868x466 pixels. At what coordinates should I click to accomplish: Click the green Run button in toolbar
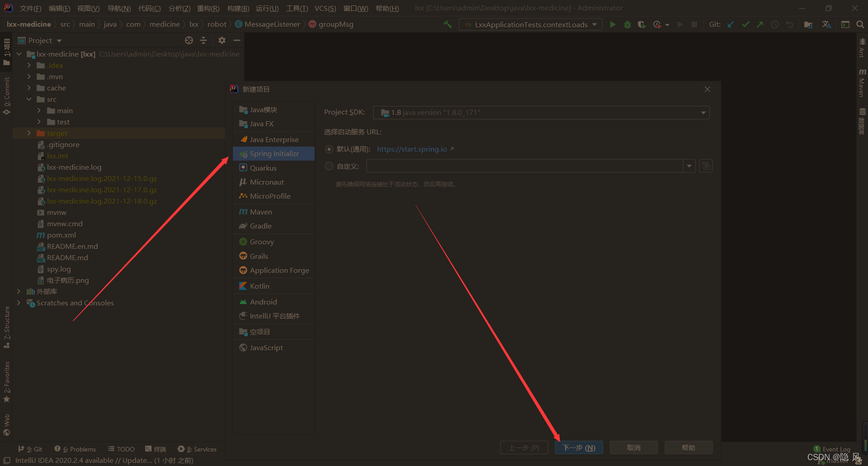click(613, 24)
